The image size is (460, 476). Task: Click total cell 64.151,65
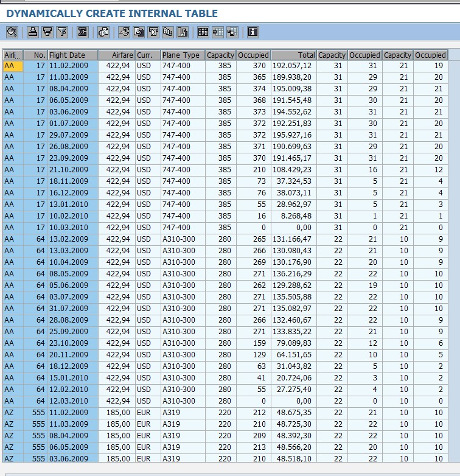pos(294,355)
